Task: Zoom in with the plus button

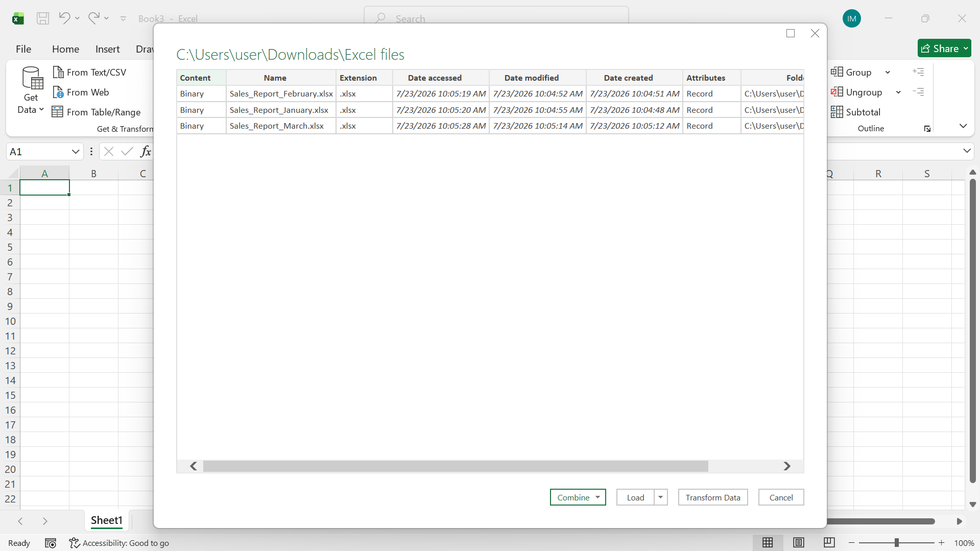Action: [942, 543]
